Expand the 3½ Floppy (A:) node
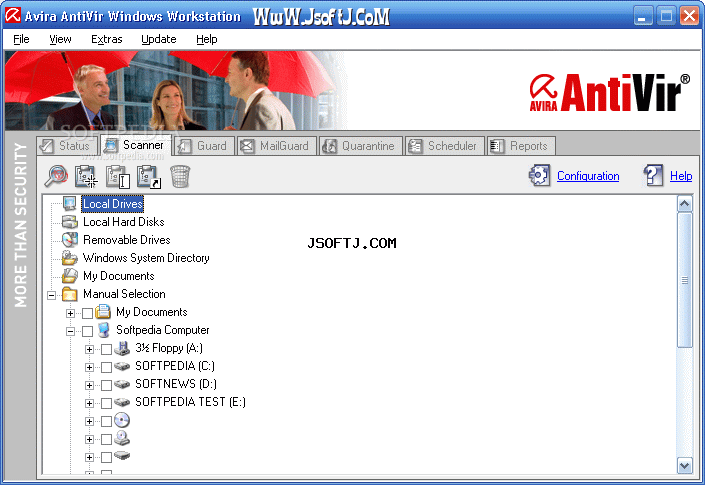Image resolution: width=705 pixels, height=485 pixels. 89,349
